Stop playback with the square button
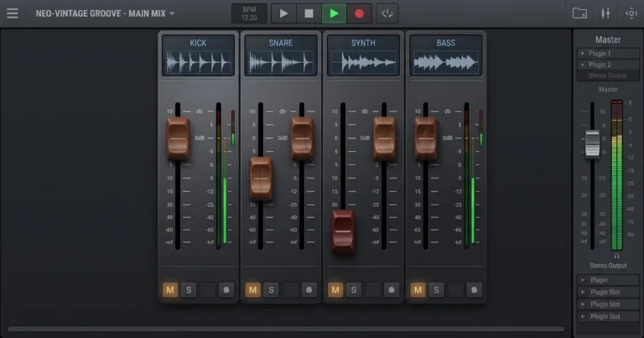Screen dimensions: 644x338 pyautogui.click(x=309, y=13)
